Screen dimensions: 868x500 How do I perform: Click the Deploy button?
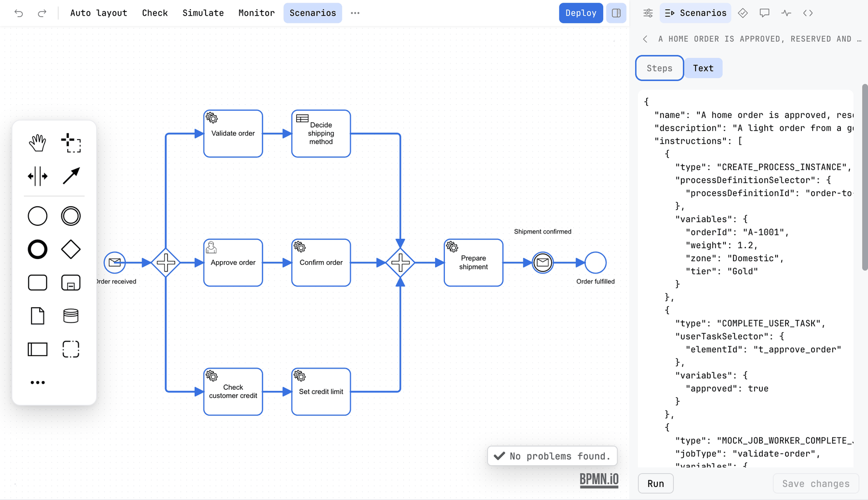(x=581, y=13)
